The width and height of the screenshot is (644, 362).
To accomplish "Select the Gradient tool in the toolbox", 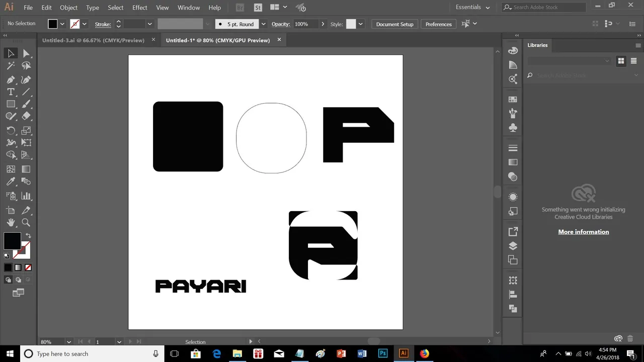I will [26, 169].
